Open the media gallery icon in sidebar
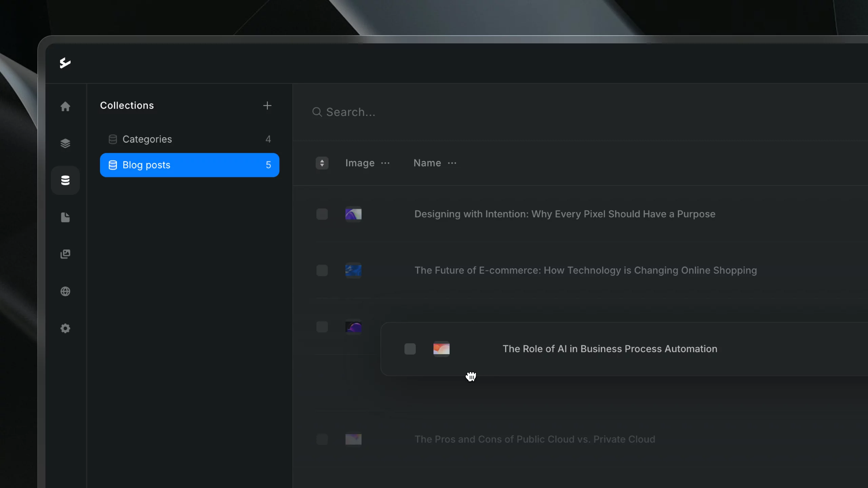This screenshot has width=868, height=488. coord(65,254)
